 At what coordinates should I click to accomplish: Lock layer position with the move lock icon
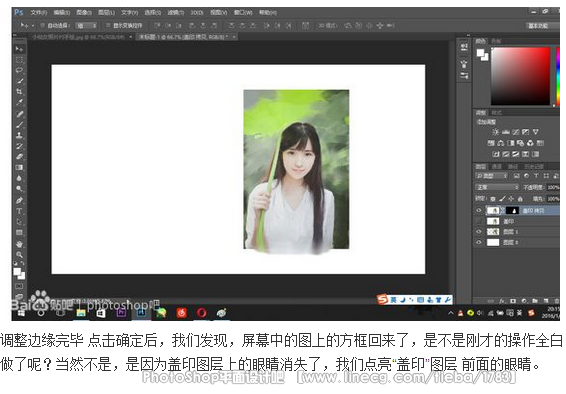point(511,199)
